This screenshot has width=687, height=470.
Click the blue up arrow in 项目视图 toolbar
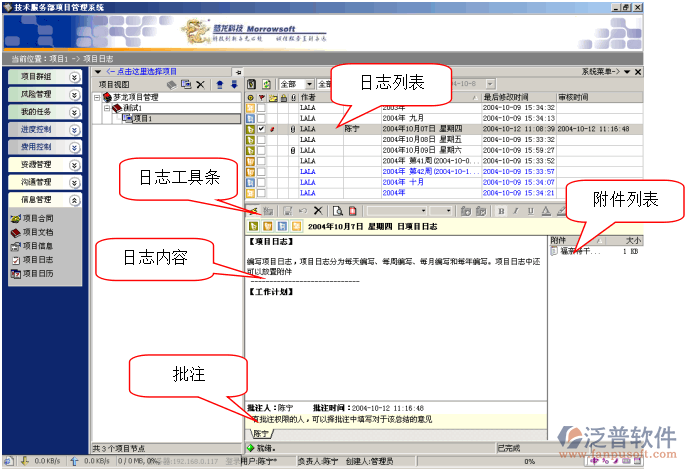click(220, 84)
